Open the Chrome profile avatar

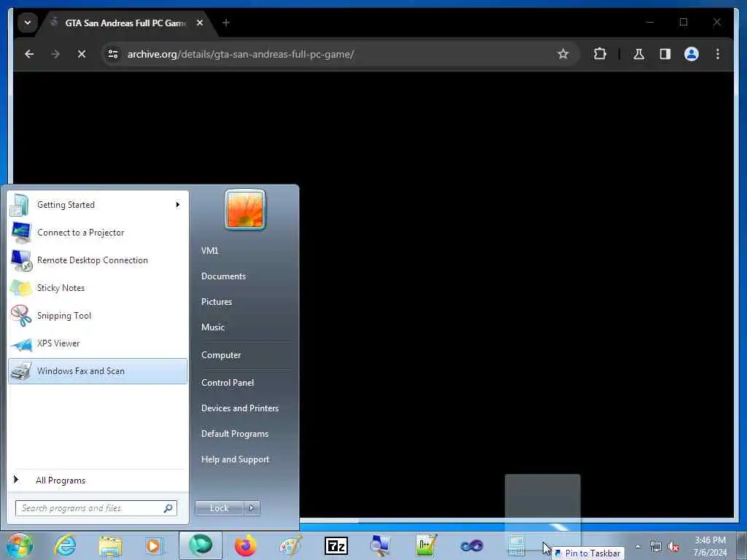click(x=692, y=54)
